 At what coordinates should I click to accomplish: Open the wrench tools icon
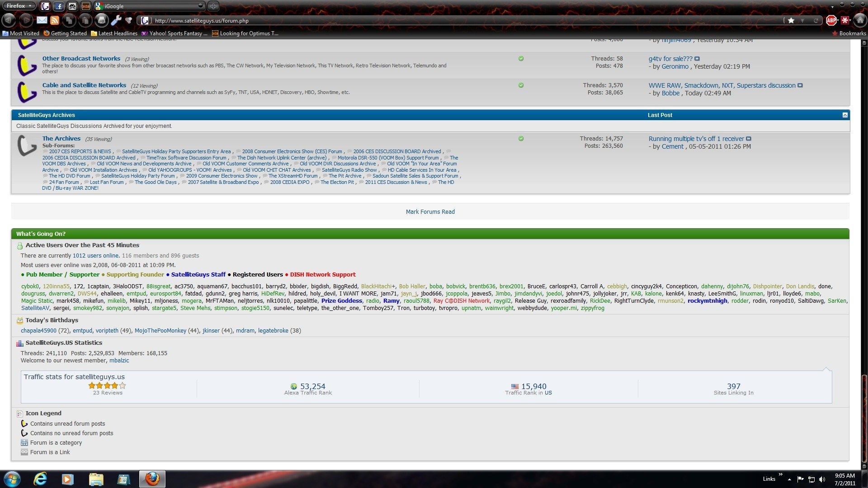116,20
